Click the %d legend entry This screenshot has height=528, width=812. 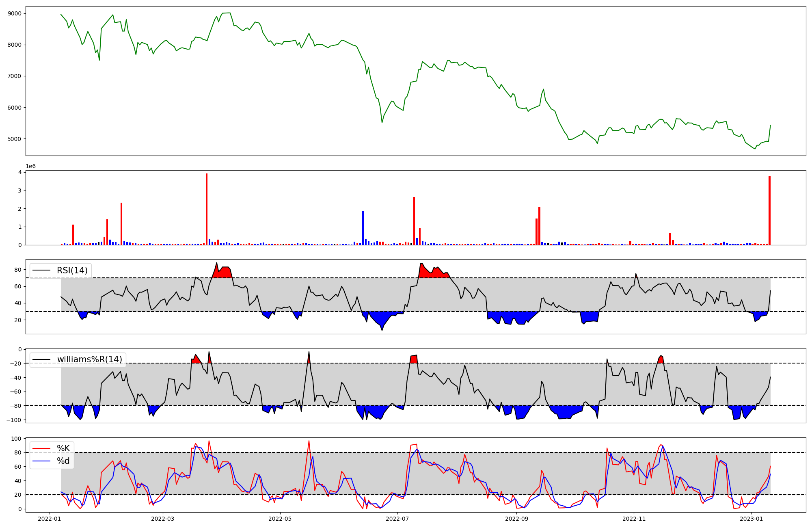(x=63, y=461)
